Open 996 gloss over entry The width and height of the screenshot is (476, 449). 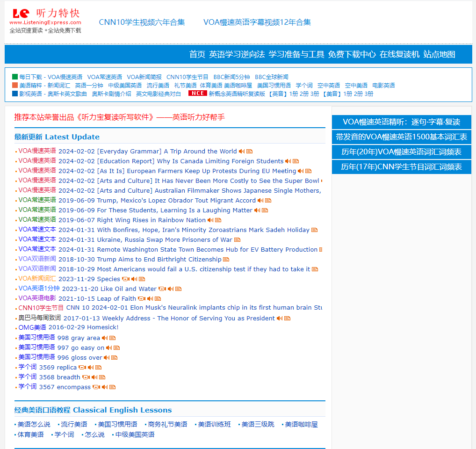[x=79, y=358]
